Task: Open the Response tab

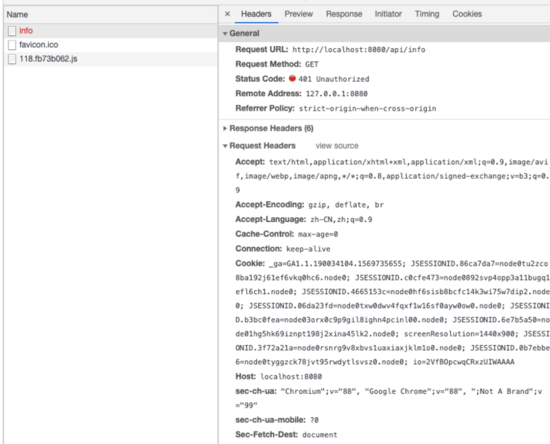Action: tap(344, 14)
